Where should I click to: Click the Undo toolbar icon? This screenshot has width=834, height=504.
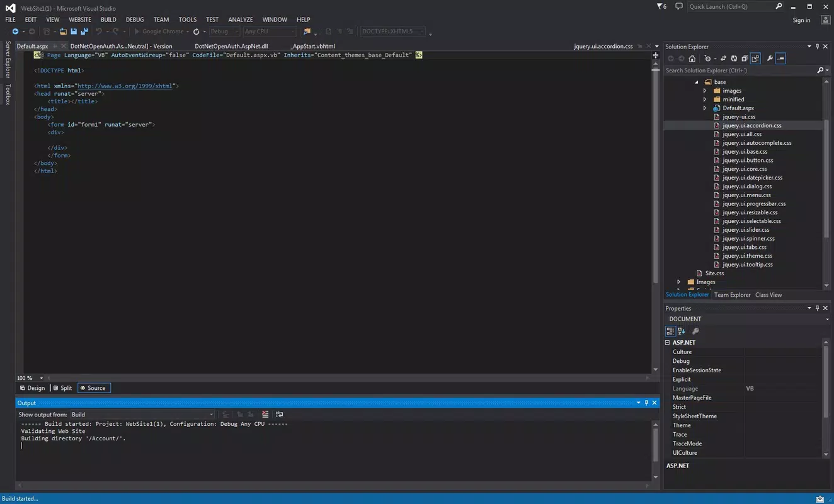[99, 31]
